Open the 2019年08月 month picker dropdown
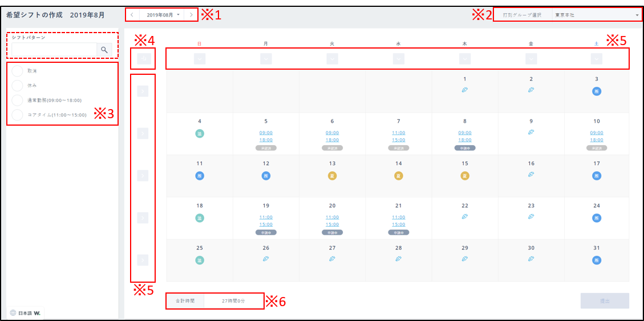 pos(163,14)
